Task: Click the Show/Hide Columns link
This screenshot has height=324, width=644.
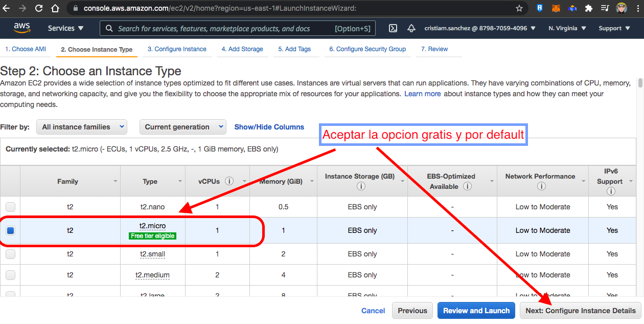Action: 269,127
